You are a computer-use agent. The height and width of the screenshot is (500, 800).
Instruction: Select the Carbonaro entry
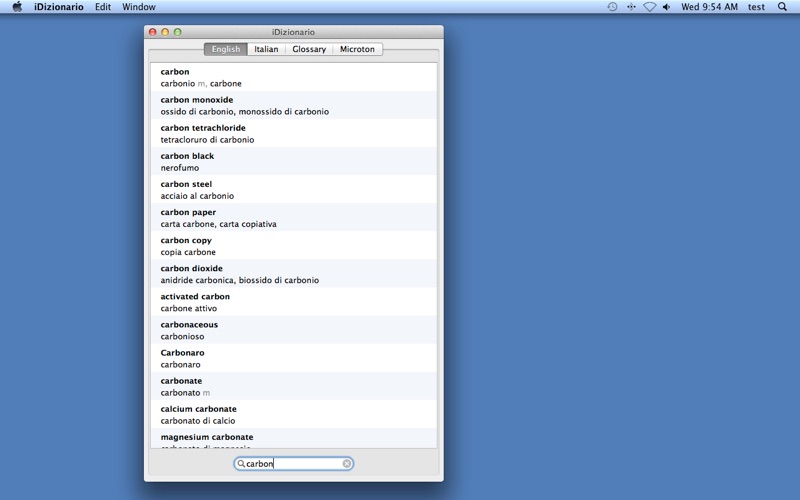click(294, 358)
